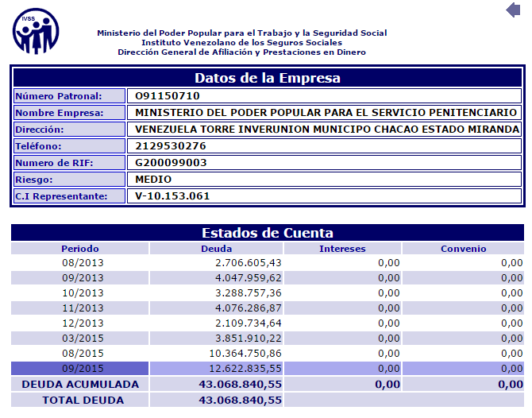532x418 pixels.
Task: Click debt amount 2.706.605,43
Action: point(249,263)
